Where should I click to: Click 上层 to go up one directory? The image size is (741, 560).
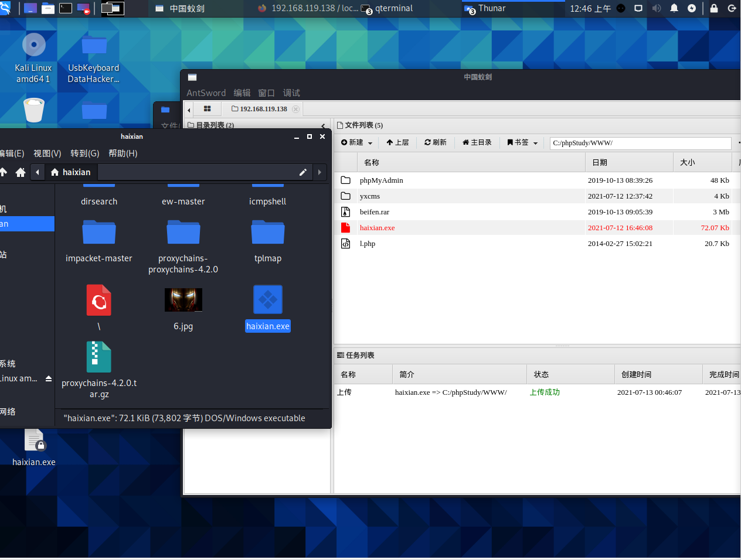(397, 142)
